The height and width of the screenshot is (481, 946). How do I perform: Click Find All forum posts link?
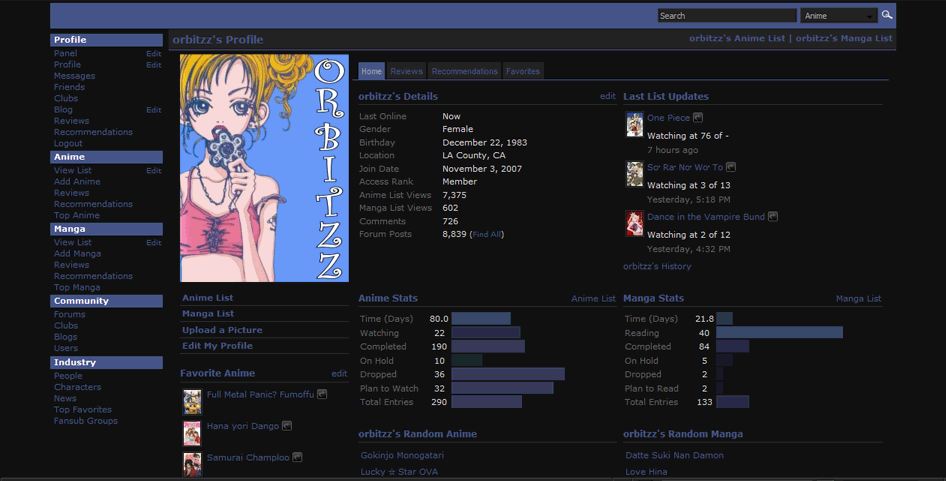click(x=486, y=234)
